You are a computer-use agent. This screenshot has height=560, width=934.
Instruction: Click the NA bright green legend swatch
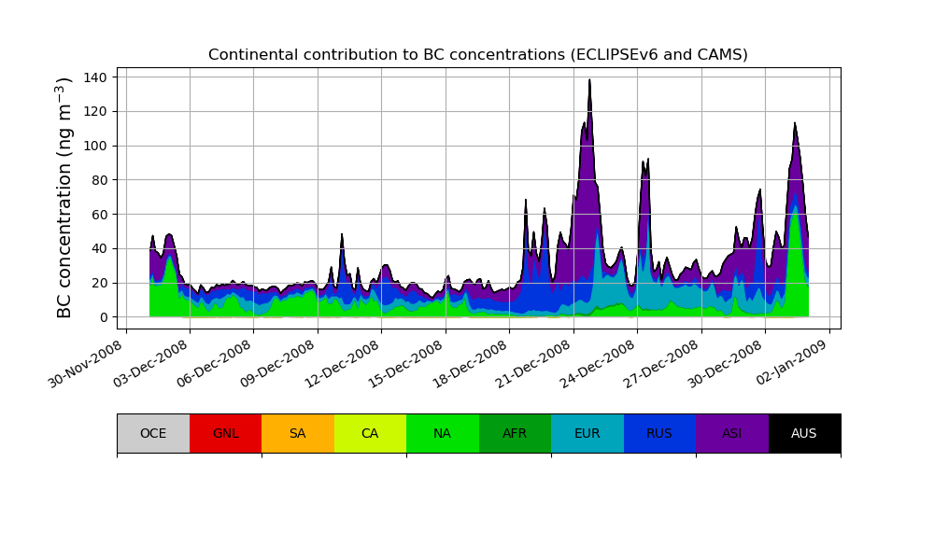tap(443, 433)
